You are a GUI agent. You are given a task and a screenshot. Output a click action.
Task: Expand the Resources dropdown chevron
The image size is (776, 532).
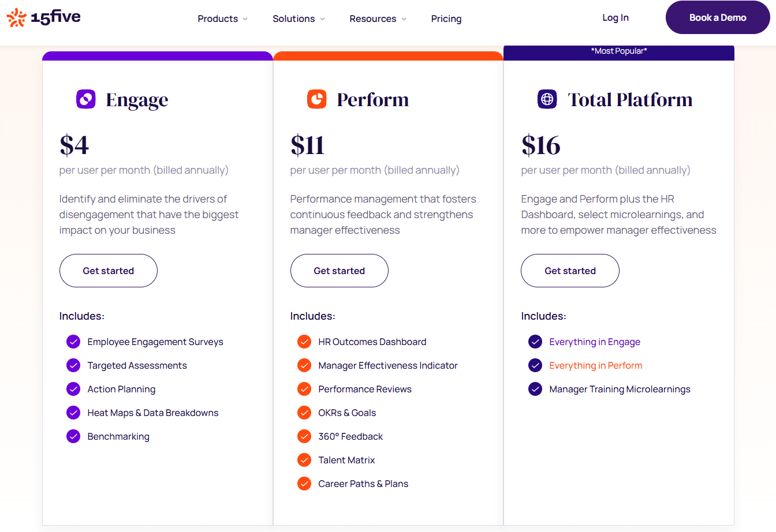pos(404,19)
